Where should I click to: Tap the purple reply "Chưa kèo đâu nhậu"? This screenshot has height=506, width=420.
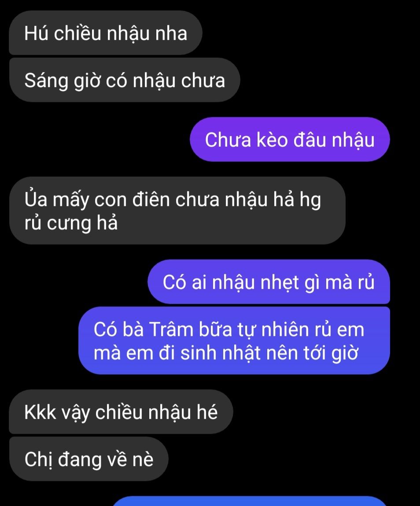click(290, 139)
